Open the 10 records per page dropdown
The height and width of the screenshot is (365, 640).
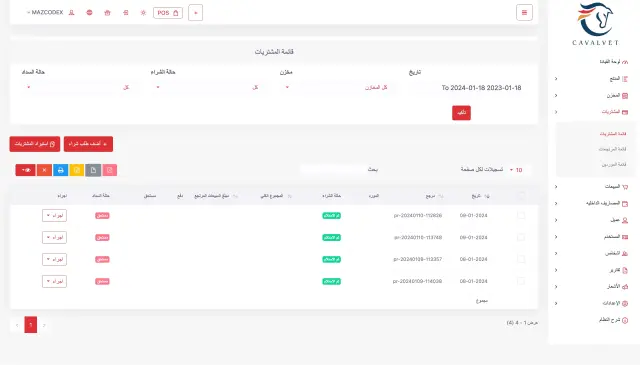point(516,170)
